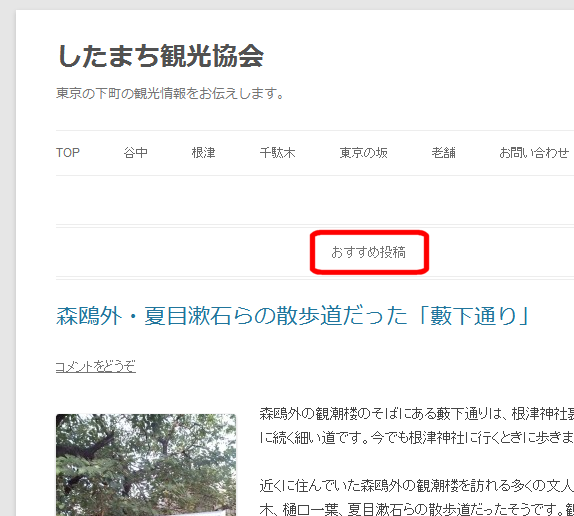Click the paragraph beginning 近くに住んでいた

click(417, 497)
